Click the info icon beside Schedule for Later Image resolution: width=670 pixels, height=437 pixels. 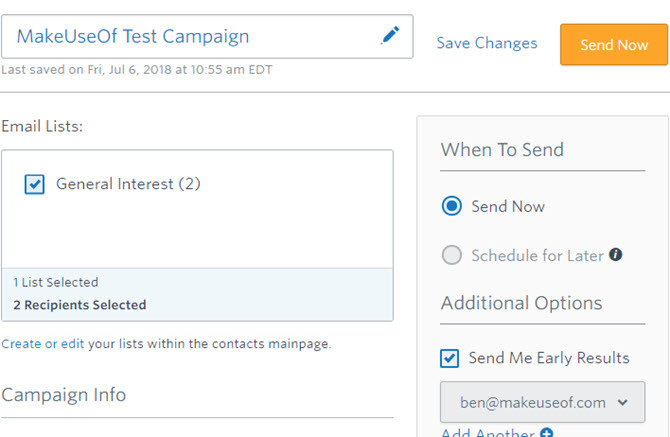(x=615, y=255)
